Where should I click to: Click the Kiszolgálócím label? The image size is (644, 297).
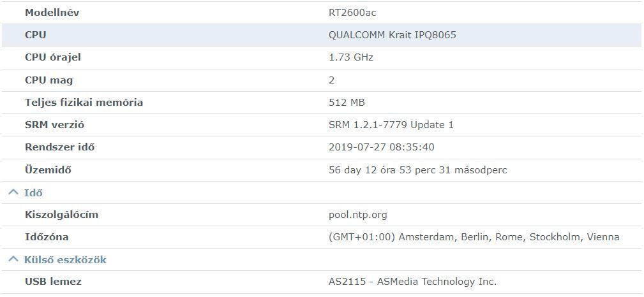pyautogui.click(x=61, y=215)
